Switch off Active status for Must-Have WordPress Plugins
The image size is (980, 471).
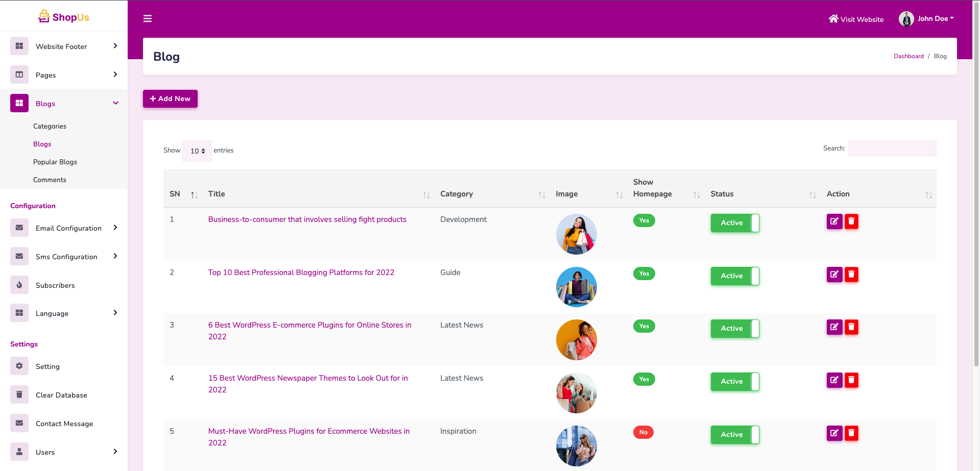pos(734,435)
